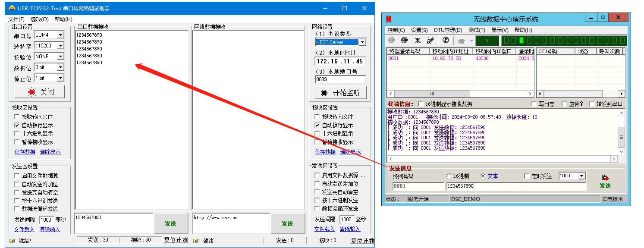Click the clear-with-brush toolbar icon
644x248 pixels.
(430, 40)
